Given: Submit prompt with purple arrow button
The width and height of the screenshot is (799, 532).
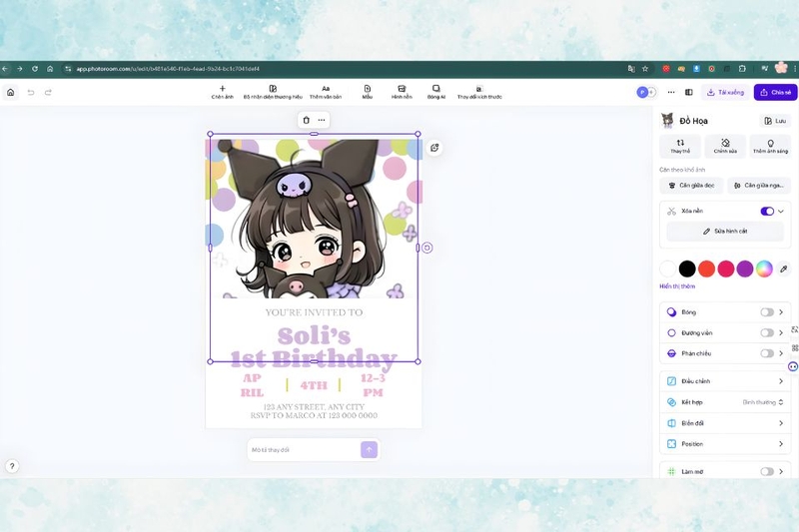Looking at the screenshot, I should (x=369, y=449).
